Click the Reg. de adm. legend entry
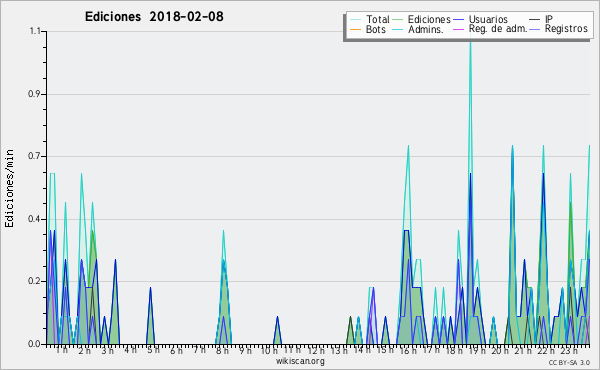 491,29
